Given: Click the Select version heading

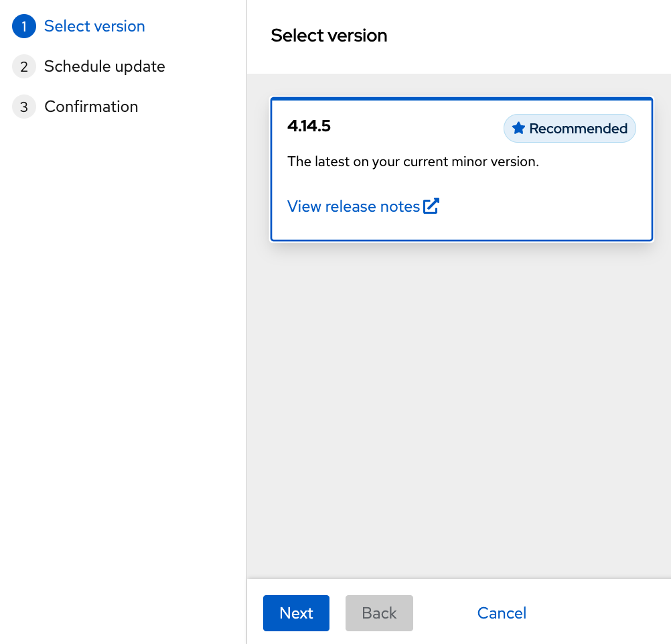Looking at the screenshot, I should coord(329,36).
